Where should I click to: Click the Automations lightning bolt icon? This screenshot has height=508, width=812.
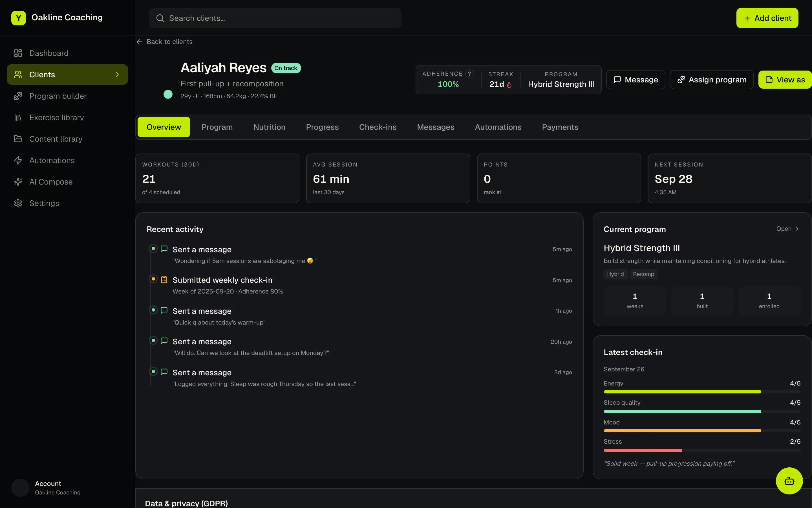click(x=18, y=160)
